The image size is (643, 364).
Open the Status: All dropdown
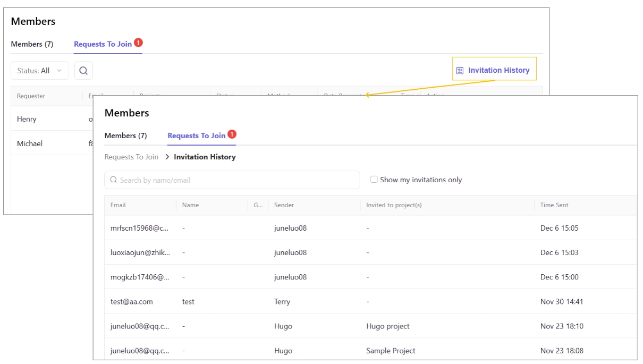(40, 71)
